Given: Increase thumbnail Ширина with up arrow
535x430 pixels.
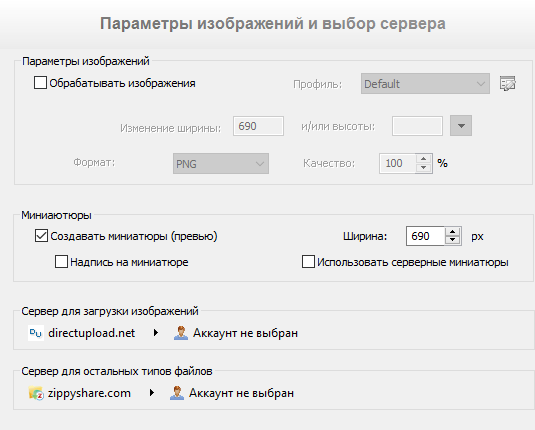Looking at the screenshot, I should click(453, 232).
